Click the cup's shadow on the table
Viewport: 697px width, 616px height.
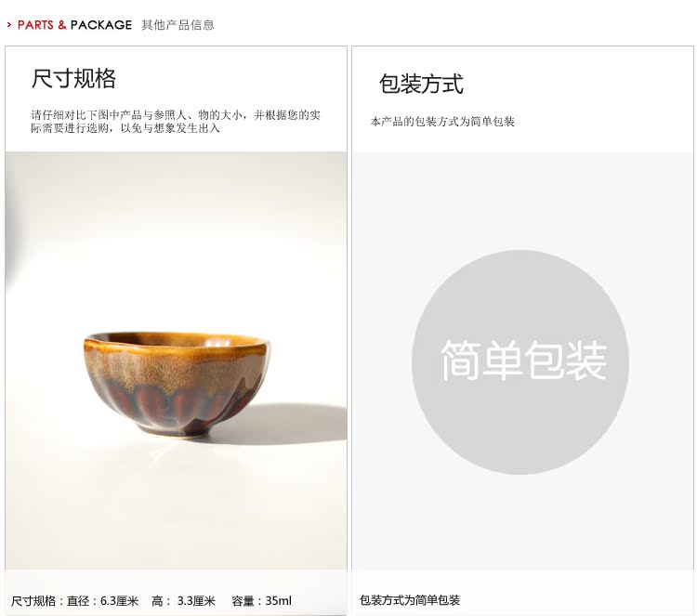coord(284,425)
